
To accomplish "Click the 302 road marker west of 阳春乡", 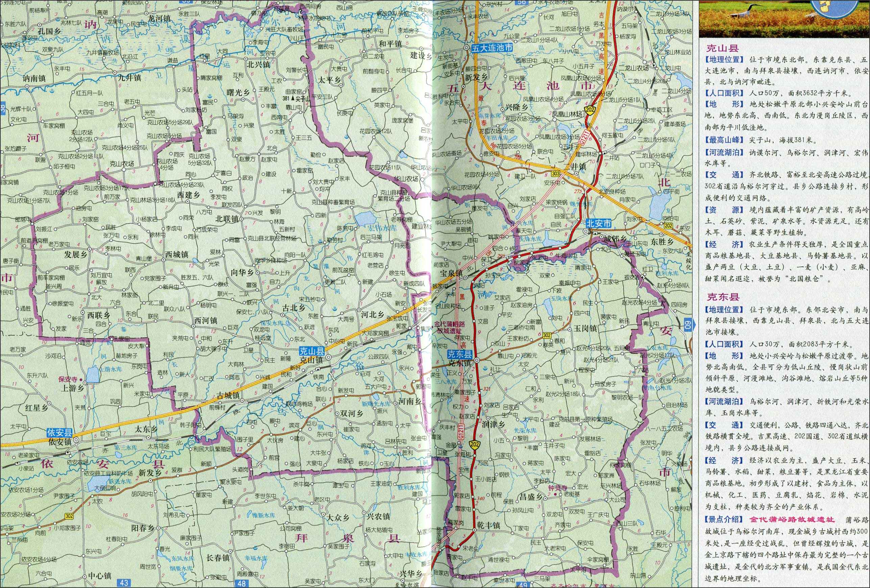I will coord(69,516).
